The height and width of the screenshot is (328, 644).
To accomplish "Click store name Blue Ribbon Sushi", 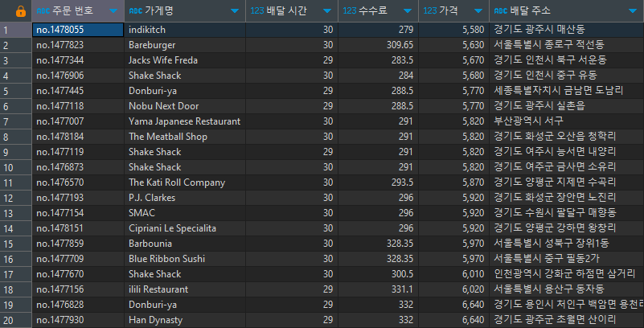I will [x=166, y=259].
